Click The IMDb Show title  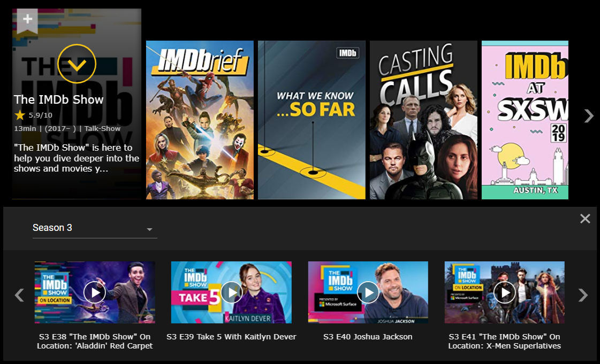pyautogui.click(x=58, y=100)
